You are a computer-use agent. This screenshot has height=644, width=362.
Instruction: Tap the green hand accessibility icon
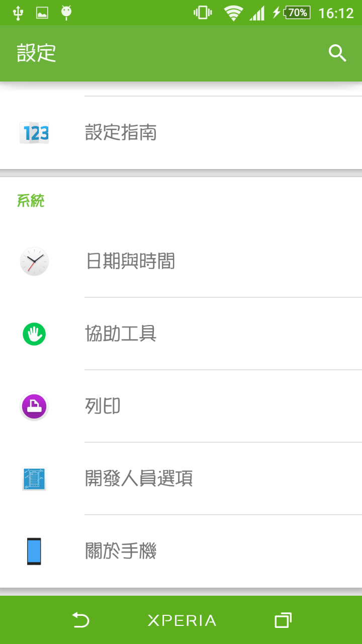coord(34,334)
